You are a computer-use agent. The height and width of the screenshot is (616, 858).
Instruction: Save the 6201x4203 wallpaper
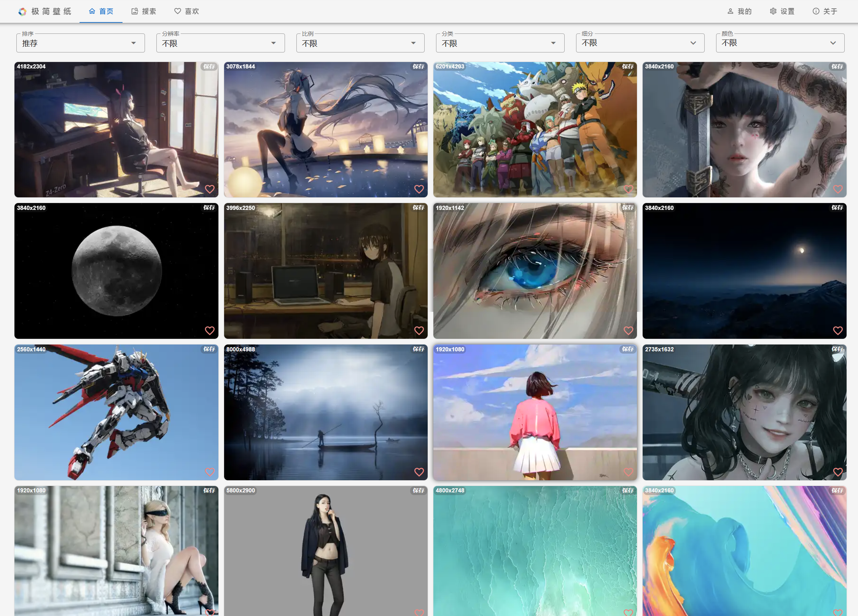pos(627,67)
